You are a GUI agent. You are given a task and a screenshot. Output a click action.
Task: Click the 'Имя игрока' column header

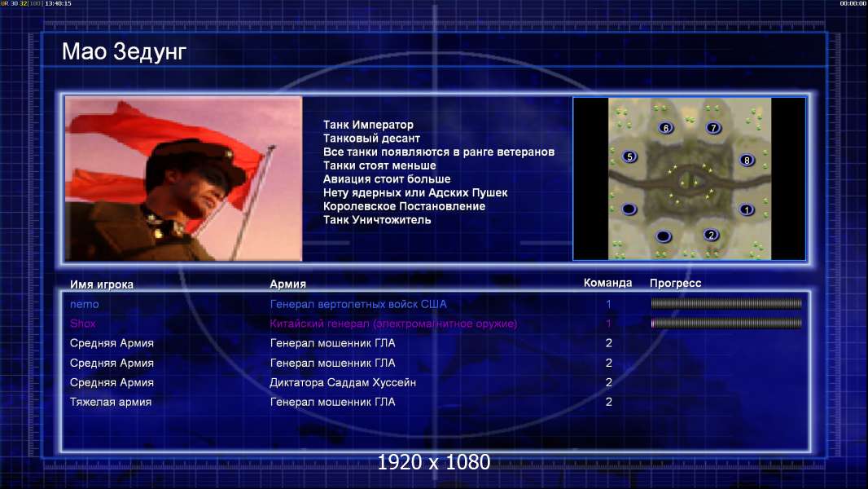[x=101, y=284]
